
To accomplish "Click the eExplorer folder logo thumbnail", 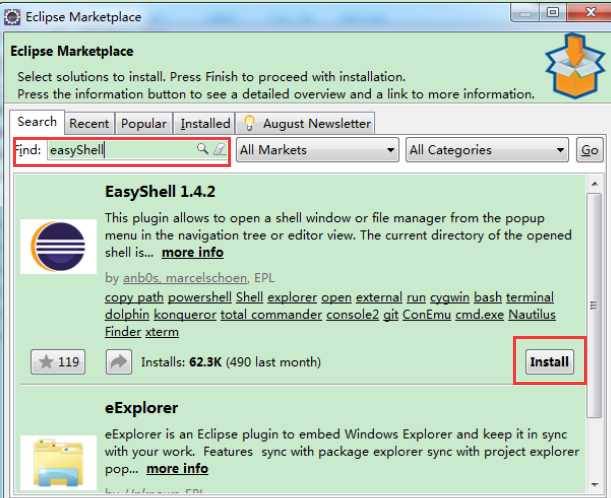I will tap(58, 462).
